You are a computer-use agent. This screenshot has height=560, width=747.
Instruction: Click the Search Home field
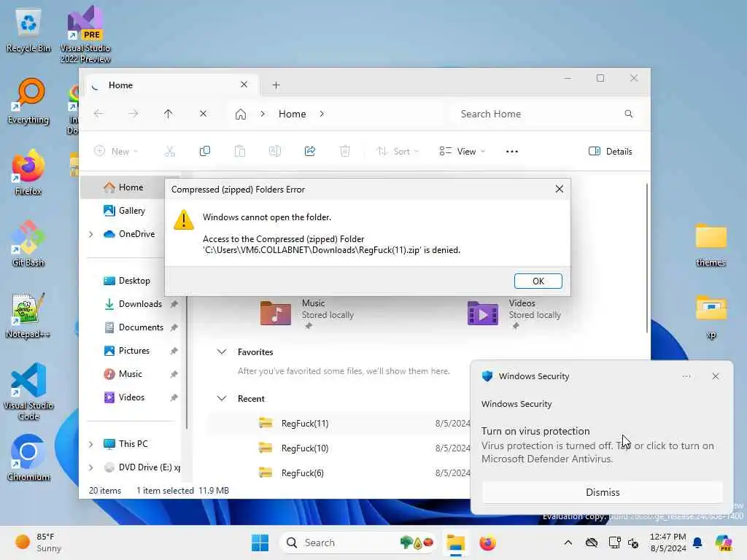click(546, 114)
